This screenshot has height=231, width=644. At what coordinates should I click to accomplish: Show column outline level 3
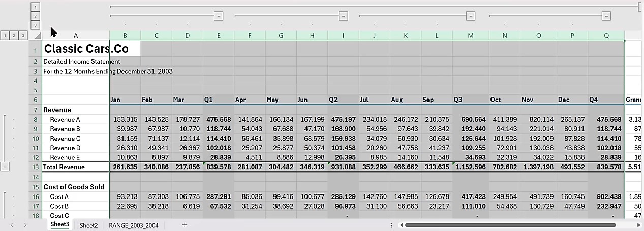pos(35,25)
